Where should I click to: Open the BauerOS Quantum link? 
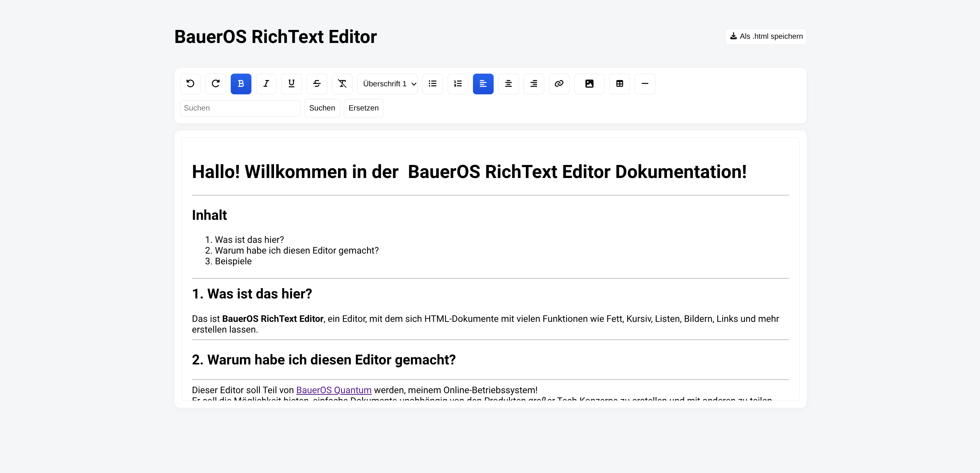click(x=334, y=390)
